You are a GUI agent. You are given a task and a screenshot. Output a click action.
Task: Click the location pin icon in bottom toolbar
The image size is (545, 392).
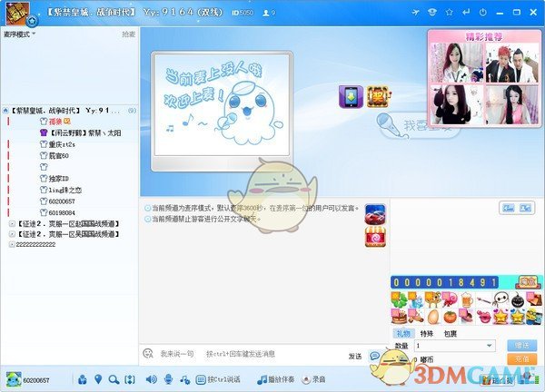tap(98, 379)
